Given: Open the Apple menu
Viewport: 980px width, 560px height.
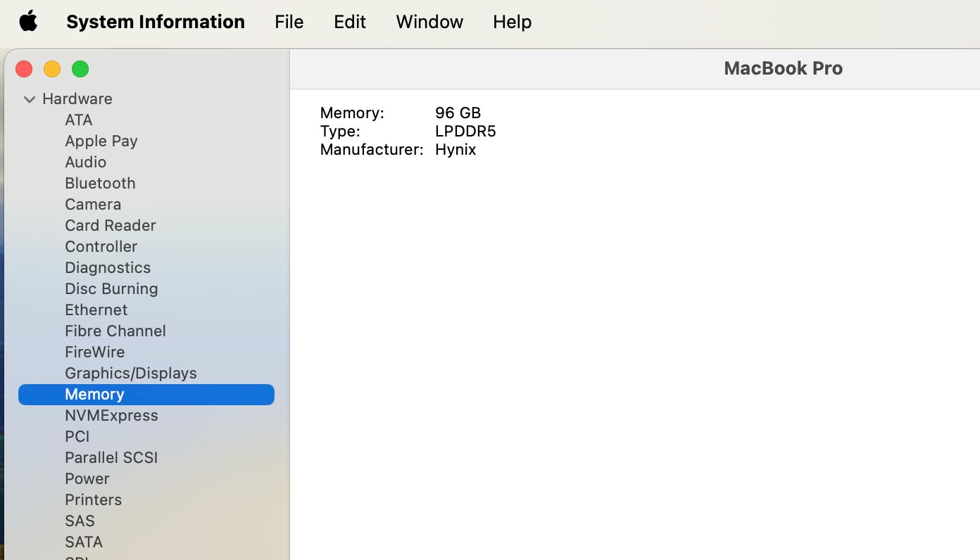Looking at the screenshot, I should (x=28, y=21).
